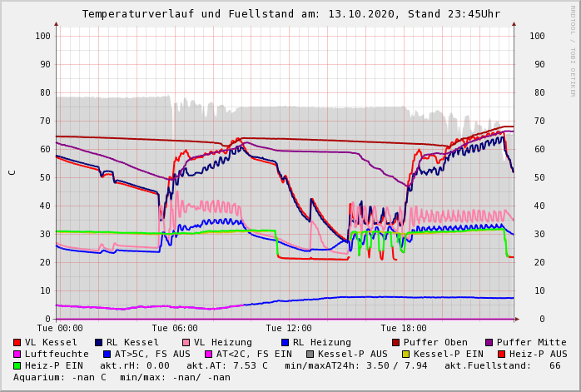Image resolution: width=581 pixels, height=392 pixels.
Task: Click the red VL Kessel legend swatch
Action: (x=17, y=342)
